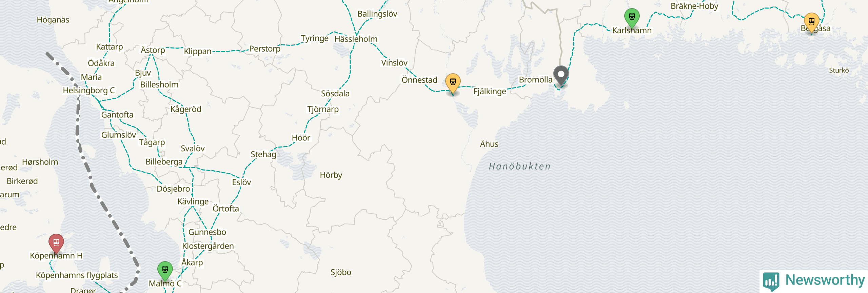Open the Newsworthy logo link
This screenshot has height=293, width=868.
(x=814, y=281)
